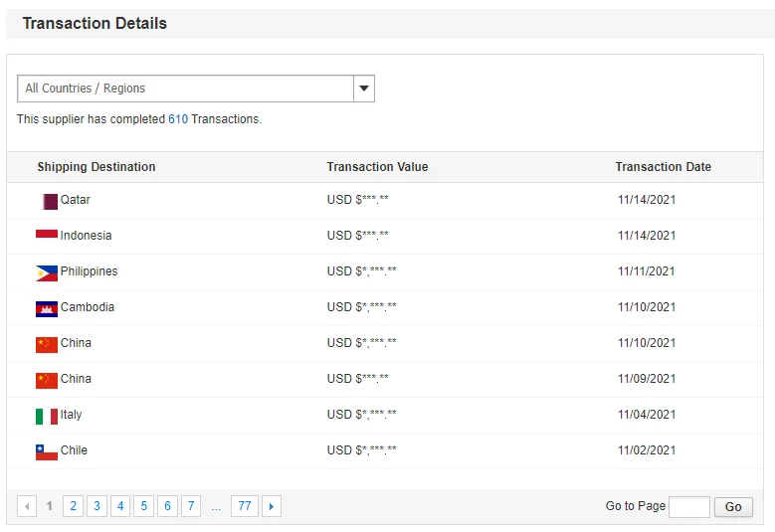The image size is (775, 532).
Task: Click the Philippines flag icon
Action: (47, 272)
